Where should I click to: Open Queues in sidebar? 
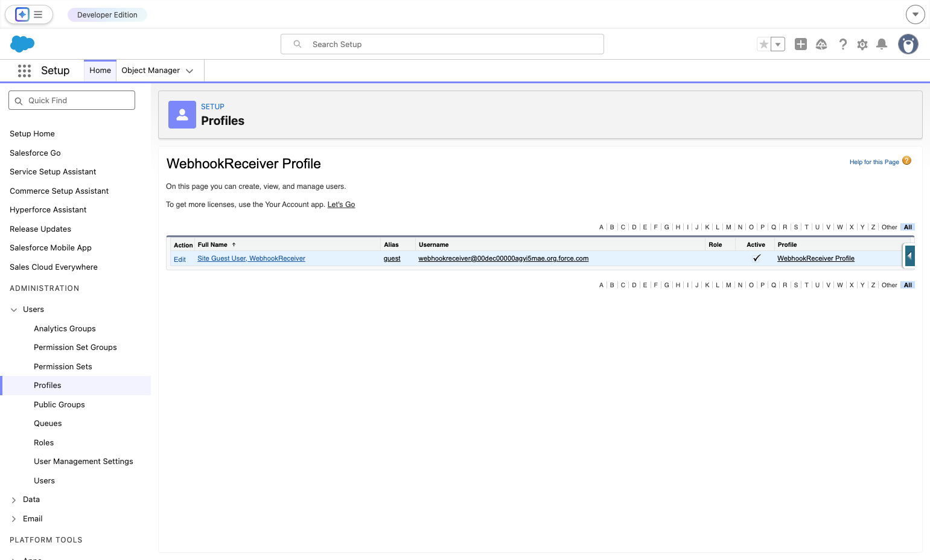(48, 423)
